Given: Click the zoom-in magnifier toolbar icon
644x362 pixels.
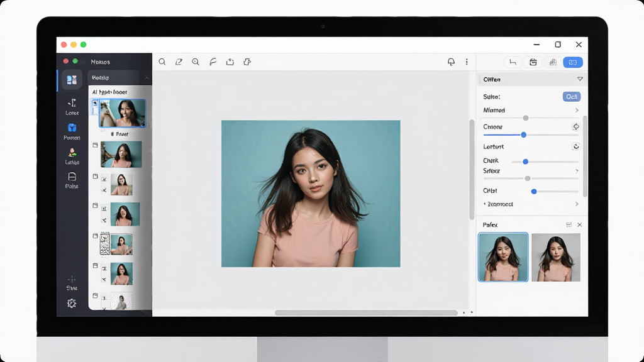Looking at the screenshot, I should click(196, 62).
